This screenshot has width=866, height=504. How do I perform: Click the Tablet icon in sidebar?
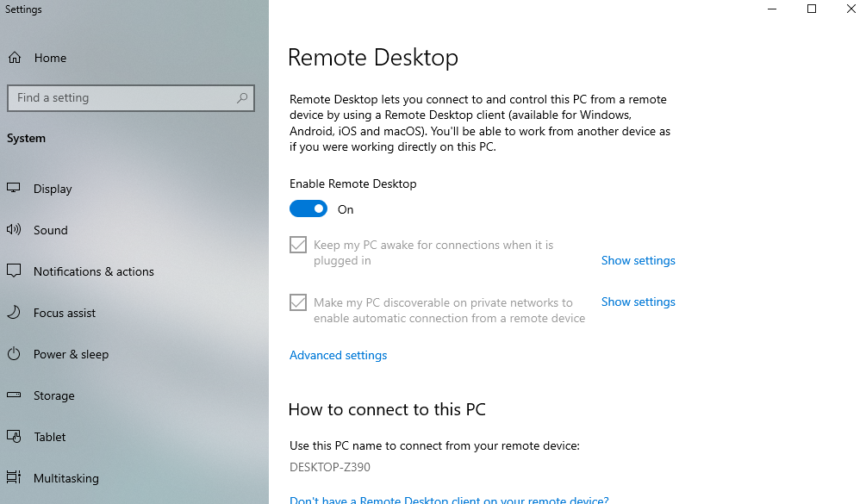(x=14, y=437)
